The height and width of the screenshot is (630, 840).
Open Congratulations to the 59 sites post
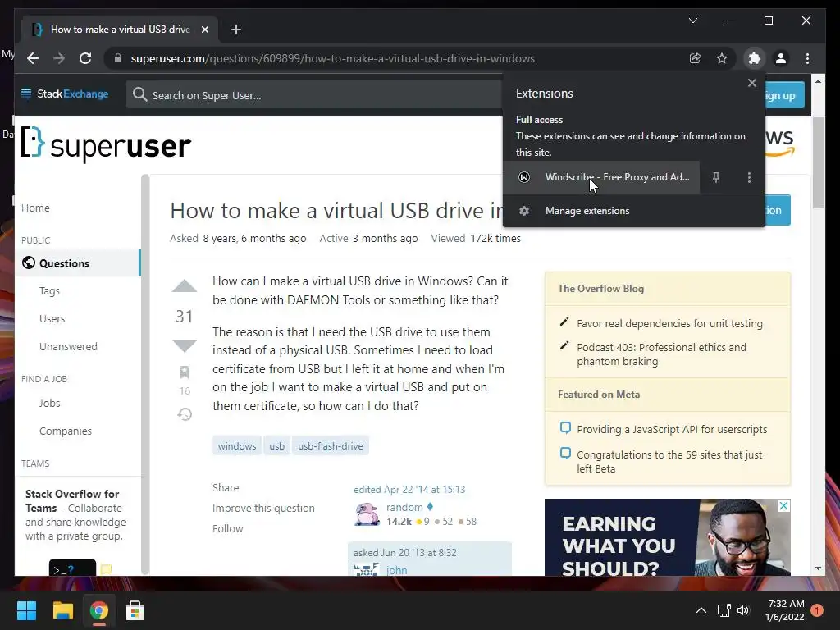click(669, 461)
